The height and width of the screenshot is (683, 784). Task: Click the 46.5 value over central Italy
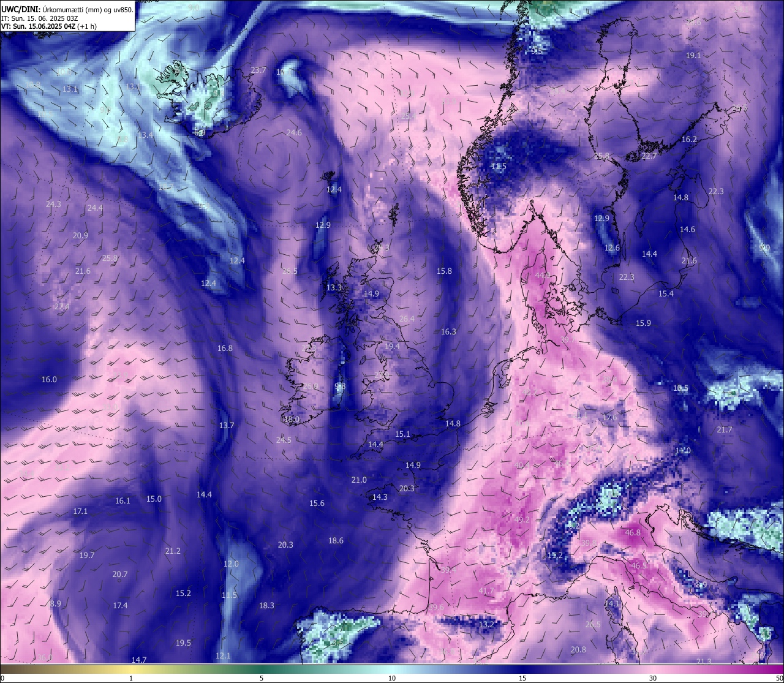(x=639, y=565)
